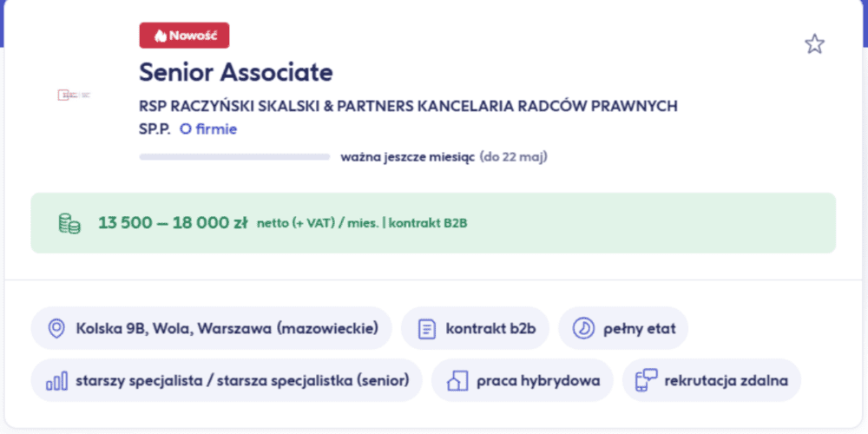
Task: Select the 'kontrakt b2b' chip
Action: (475, 328)
